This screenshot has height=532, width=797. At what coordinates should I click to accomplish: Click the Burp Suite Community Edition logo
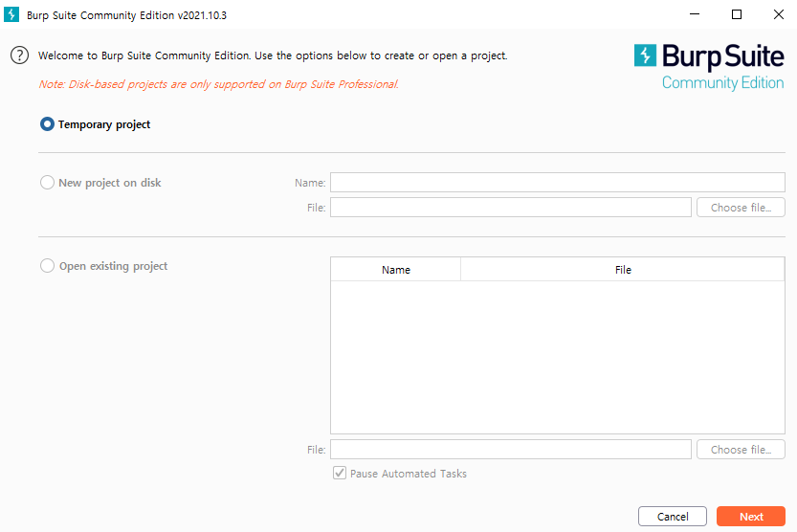coord(709,67)
